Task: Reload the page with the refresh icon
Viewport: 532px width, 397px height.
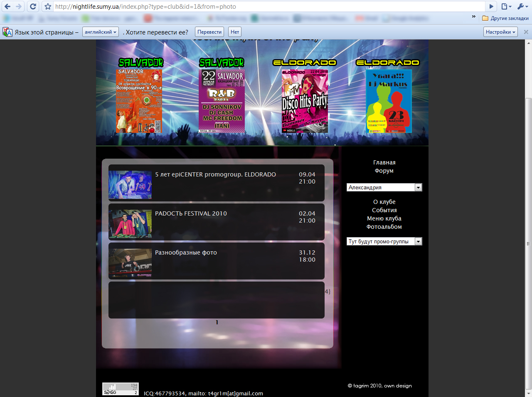Action: [33, 6]
